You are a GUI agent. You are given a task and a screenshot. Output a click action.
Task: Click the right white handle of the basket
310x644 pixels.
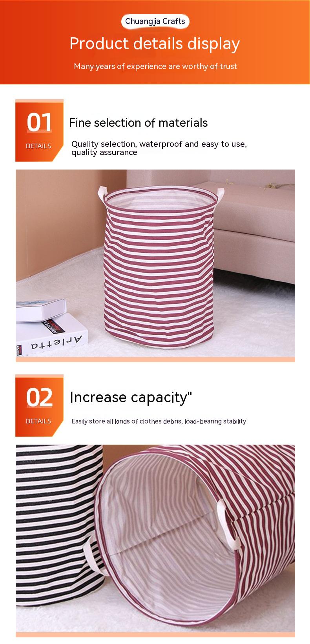(x=220, y=194)
